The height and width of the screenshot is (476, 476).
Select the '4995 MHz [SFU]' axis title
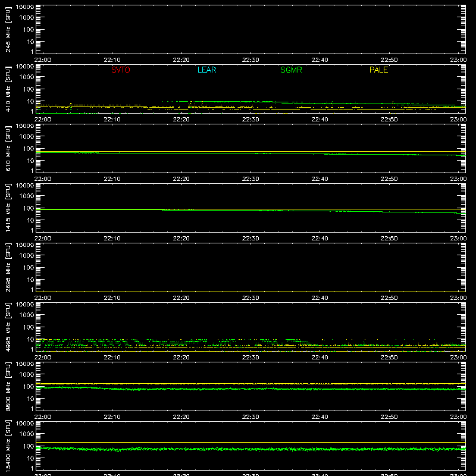pyautogui.click(x=8, y=327)
